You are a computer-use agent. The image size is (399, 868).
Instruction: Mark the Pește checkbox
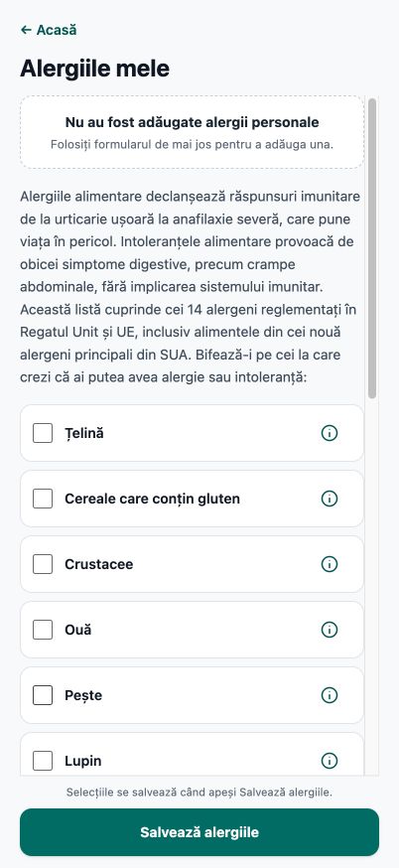[43, 695]
